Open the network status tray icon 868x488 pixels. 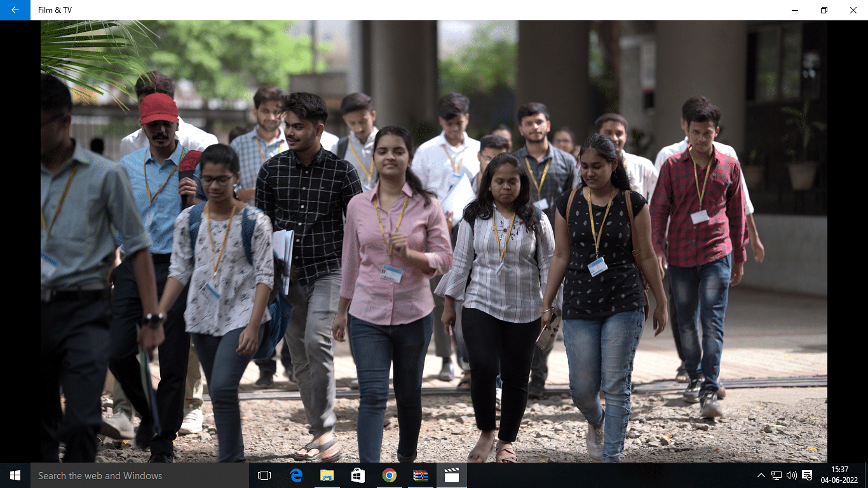pos(776,475)
